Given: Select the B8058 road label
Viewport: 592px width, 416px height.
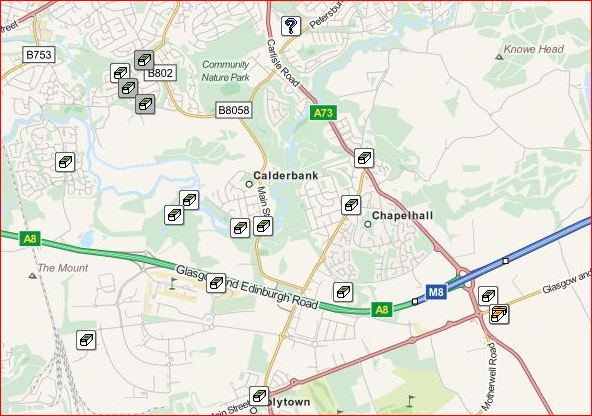Looking at the screenshot, I should point(234,110).
